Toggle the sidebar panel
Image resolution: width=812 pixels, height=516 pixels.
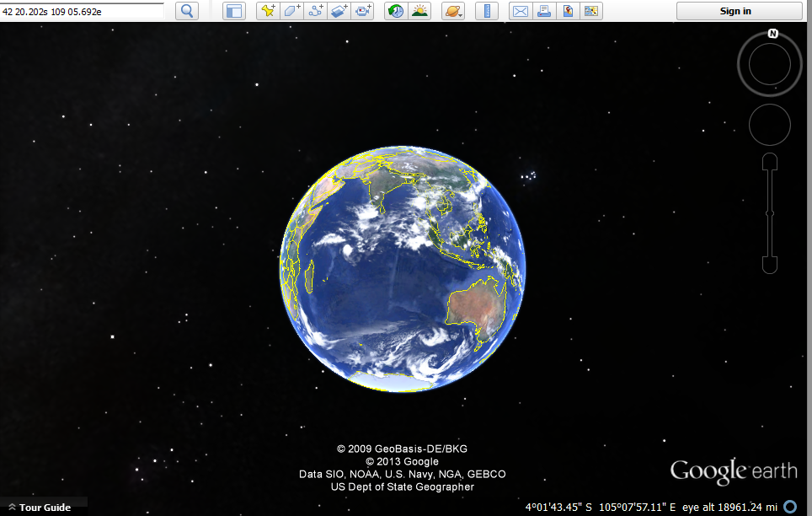[x=233, y=11]
